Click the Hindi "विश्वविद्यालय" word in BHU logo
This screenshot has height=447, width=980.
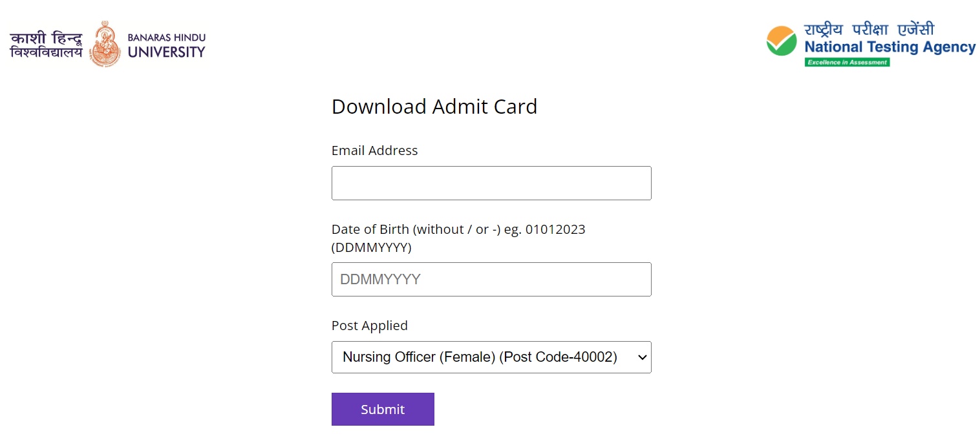click(47, 52)
